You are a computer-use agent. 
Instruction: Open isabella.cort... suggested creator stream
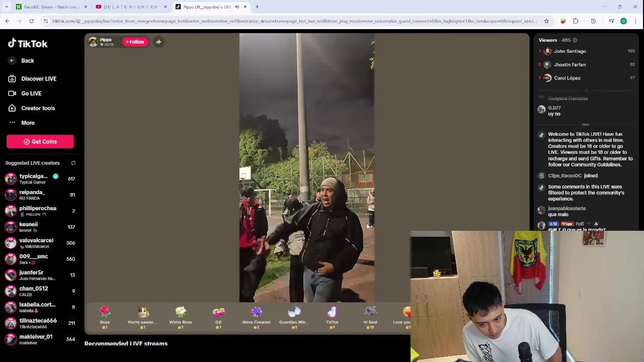pyautogui.click(x=40, y=307)
